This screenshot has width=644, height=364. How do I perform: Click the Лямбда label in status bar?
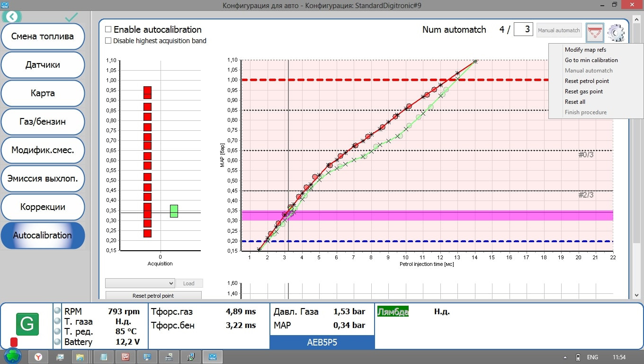[x=393, y=311]
